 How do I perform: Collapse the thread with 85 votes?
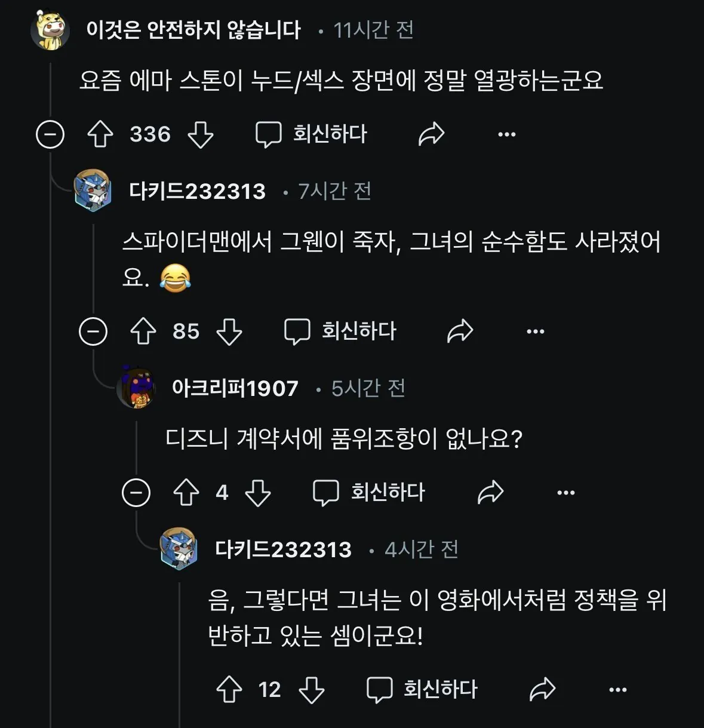93,331
